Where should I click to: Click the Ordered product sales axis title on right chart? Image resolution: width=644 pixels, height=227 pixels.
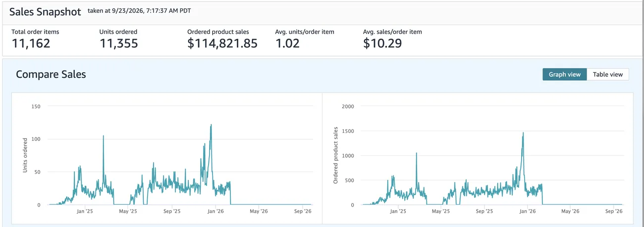335,156
